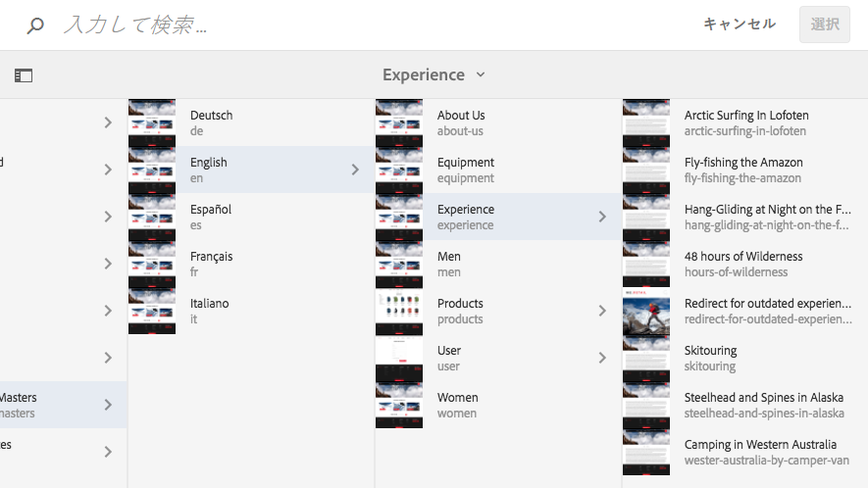Select Camping in Western Australia item
Viewport: 868px width, 488px height.
coord(760,452)
